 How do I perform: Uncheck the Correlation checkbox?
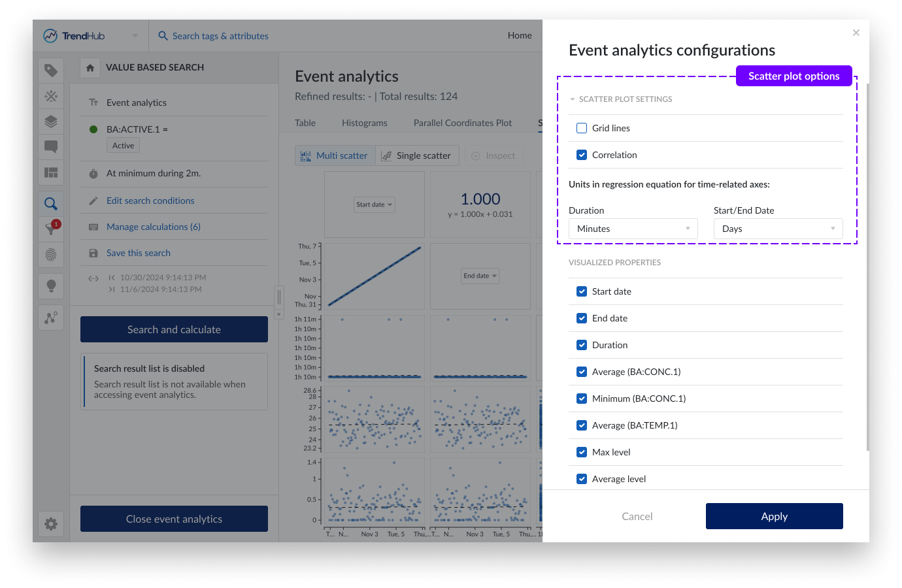tap(582, 155)
